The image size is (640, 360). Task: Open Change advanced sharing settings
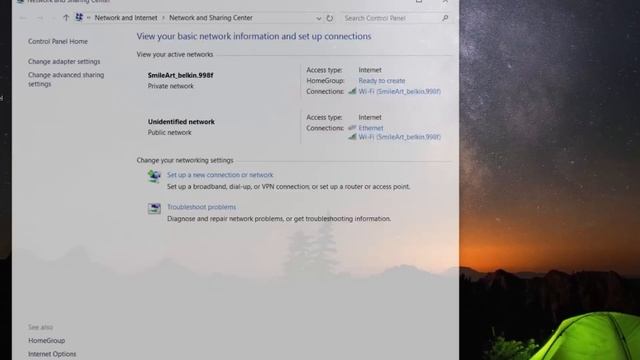66,79
